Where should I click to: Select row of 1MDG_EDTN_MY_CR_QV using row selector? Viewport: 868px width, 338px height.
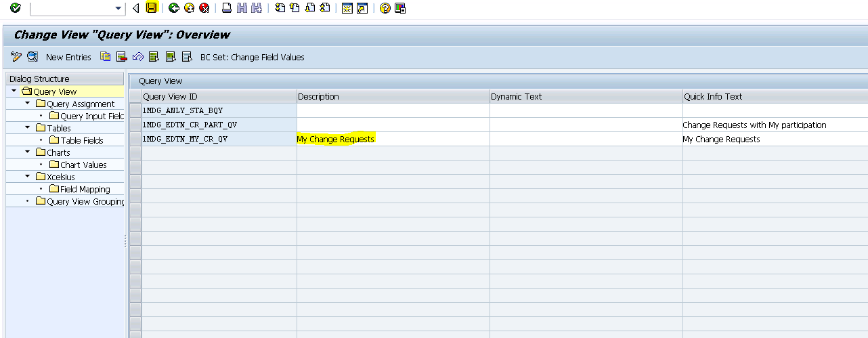[135, 139]
